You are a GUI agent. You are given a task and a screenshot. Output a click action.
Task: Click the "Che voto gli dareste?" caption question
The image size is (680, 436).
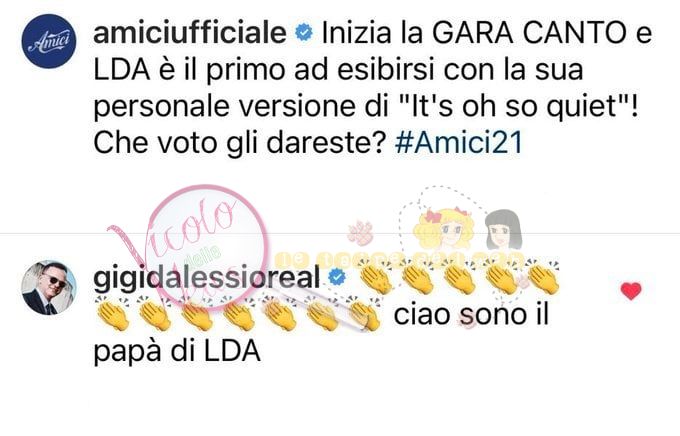(240, 142)
